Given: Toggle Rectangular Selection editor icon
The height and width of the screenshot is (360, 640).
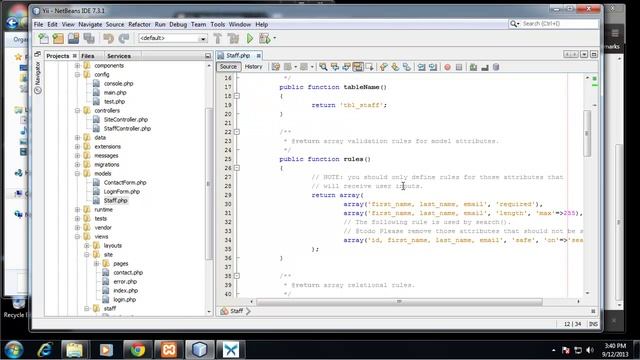Looking at the screenshot, I should point(369,67).
